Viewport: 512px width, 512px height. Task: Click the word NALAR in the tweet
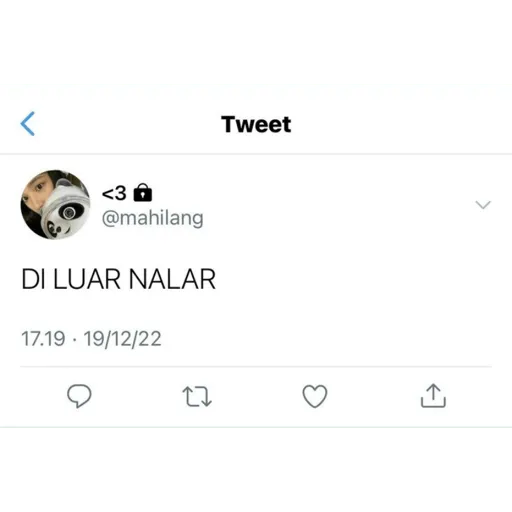172,279
